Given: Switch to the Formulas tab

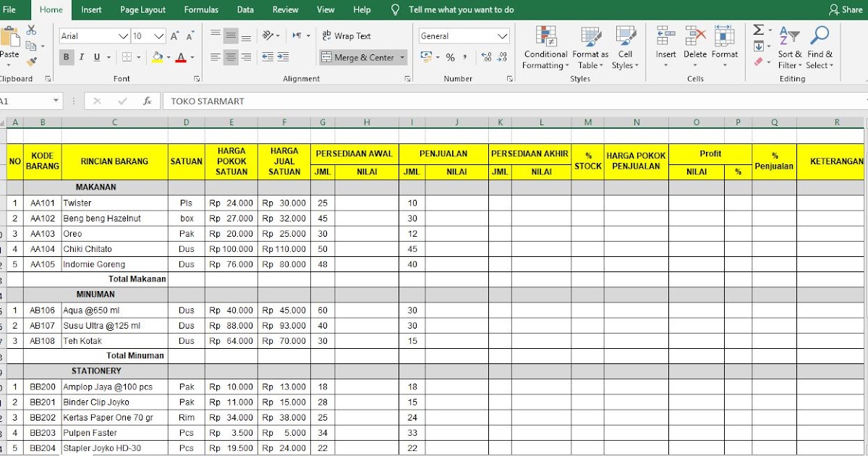Looking at the screenshot, I should click(x=201, y=9).
